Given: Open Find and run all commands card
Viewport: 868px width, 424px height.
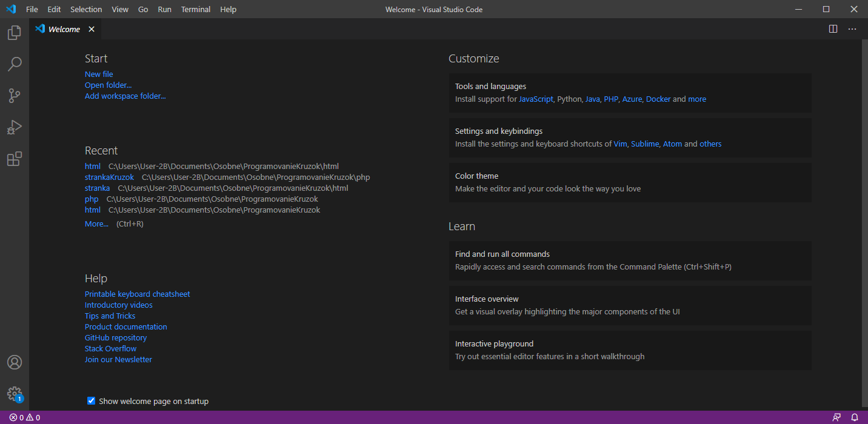Looking at the screenshot, I should 630,260.
